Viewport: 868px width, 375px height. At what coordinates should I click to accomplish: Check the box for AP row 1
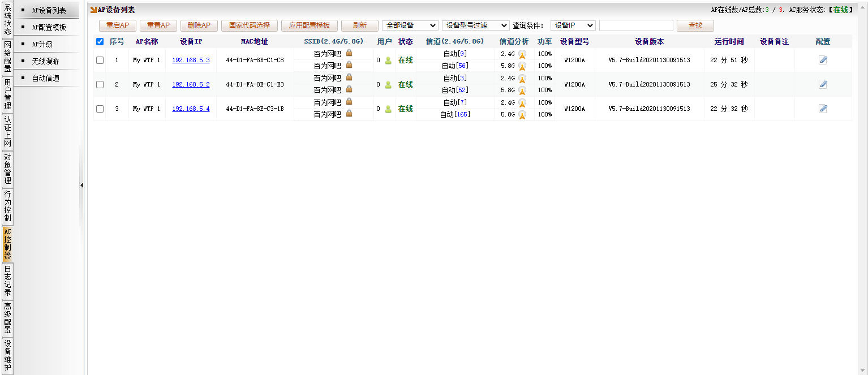click(100, 60)
